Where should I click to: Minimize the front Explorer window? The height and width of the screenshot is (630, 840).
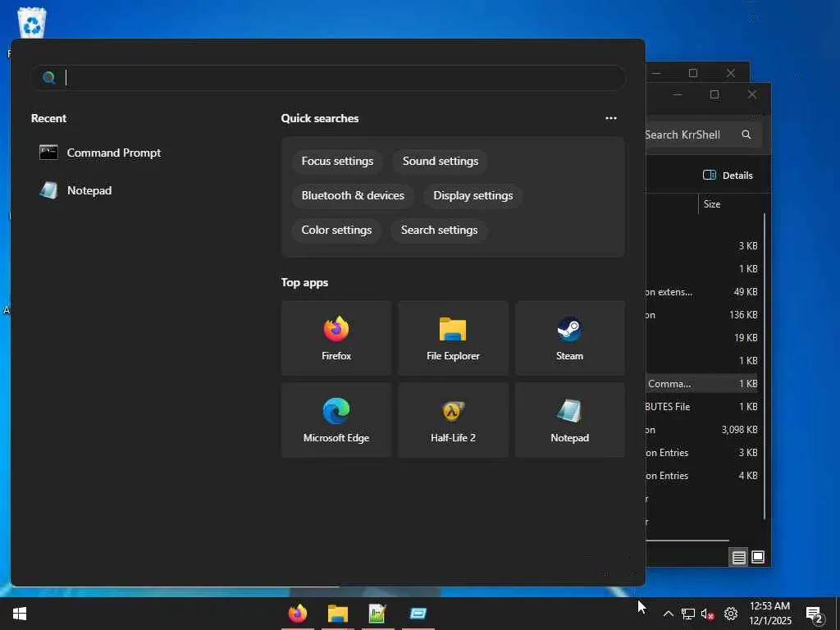tap(677, 95)
